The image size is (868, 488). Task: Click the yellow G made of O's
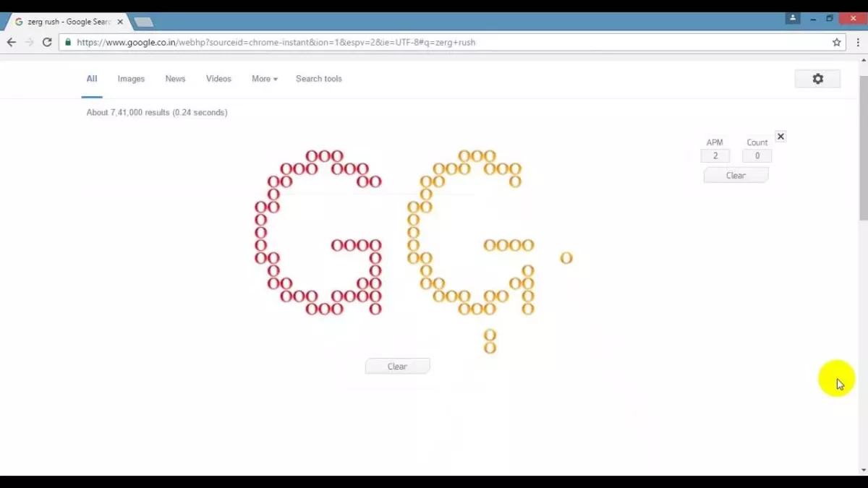(472, 233)
